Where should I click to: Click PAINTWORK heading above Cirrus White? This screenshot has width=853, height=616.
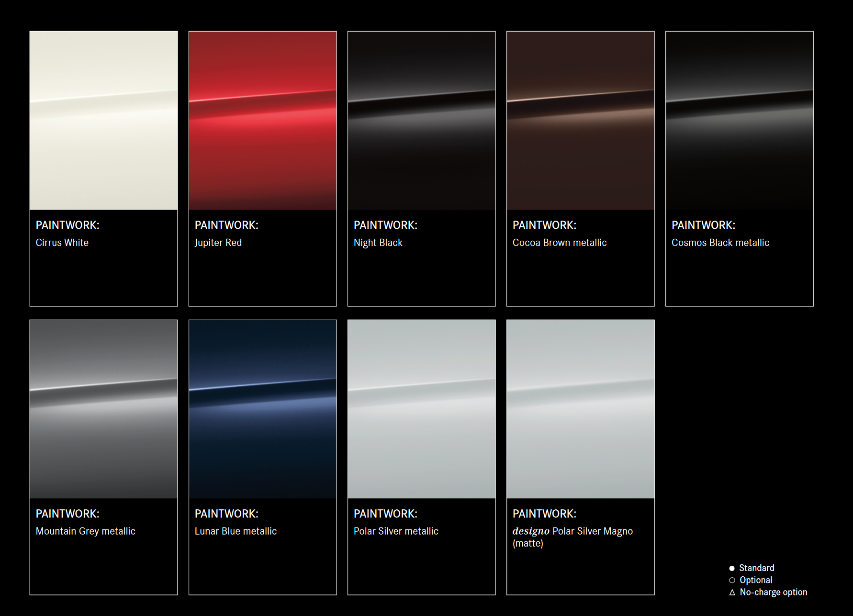pyautogui.click(x=67, y=225)
